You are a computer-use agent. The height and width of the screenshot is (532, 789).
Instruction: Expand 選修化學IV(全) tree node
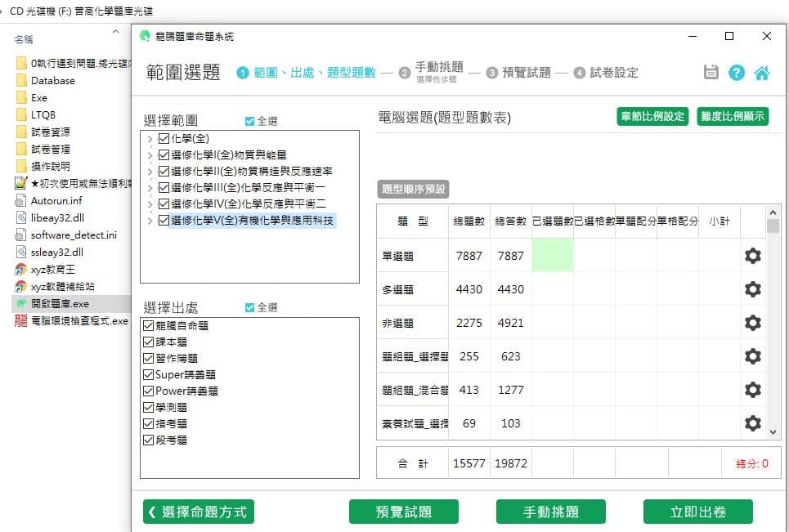[x=150, y=204]
